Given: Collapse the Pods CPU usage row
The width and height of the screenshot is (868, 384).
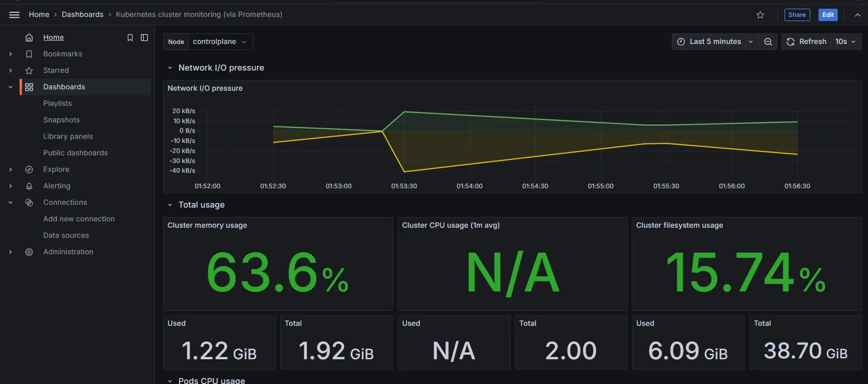Looking at the screenshot, I should [170, 380].
